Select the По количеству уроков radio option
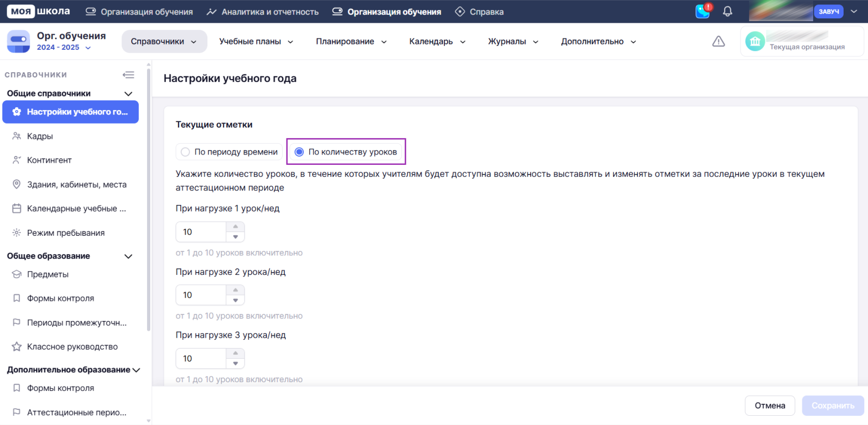This screenshot has height=425, width=868. 299,152
